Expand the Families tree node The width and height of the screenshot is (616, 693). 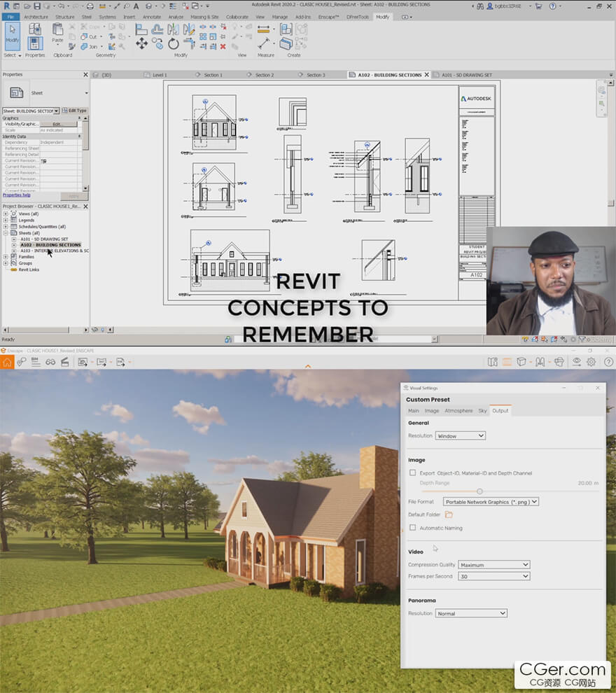[6, 257]
